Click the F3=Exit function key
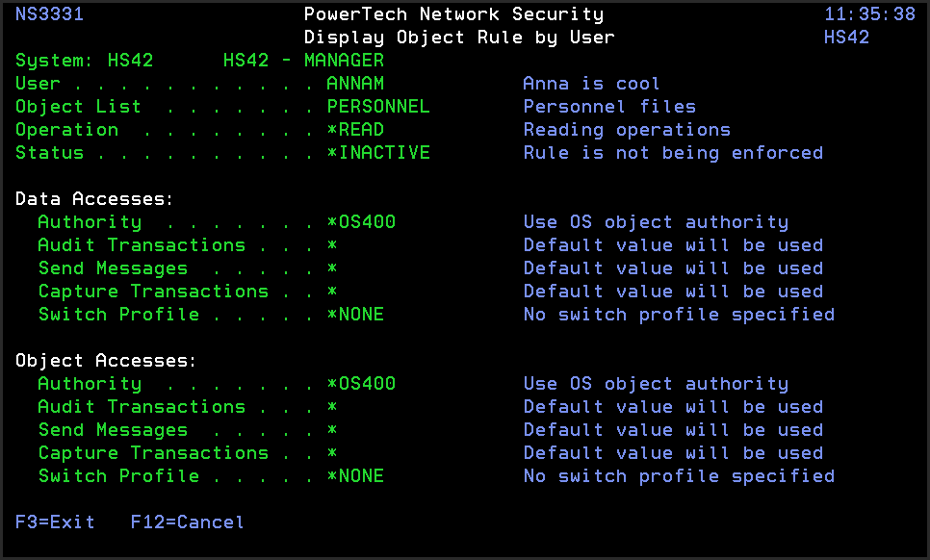 (x=55, y=522)
